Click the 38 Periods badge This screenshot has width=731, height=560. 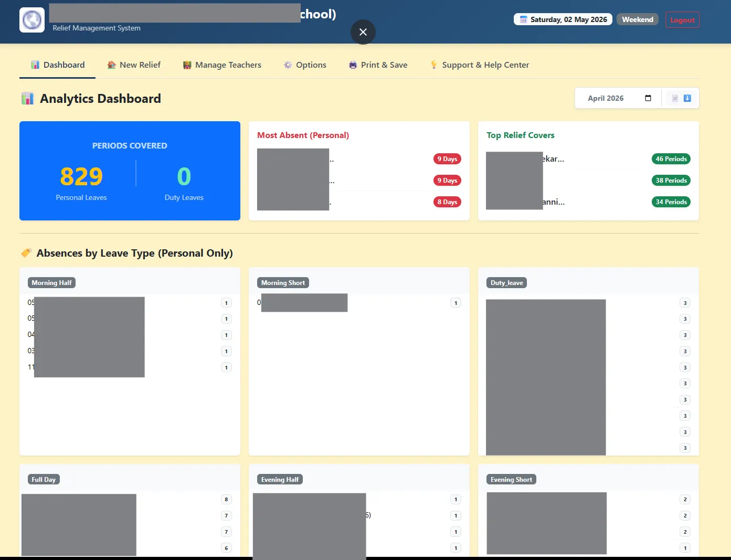671,181
